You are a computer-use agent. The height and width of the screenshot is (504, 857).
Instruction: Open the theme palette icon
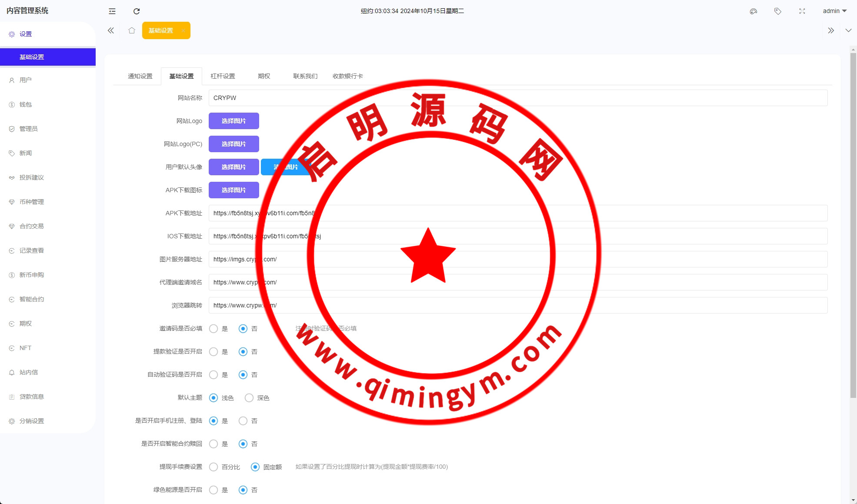tap(754, 11)
